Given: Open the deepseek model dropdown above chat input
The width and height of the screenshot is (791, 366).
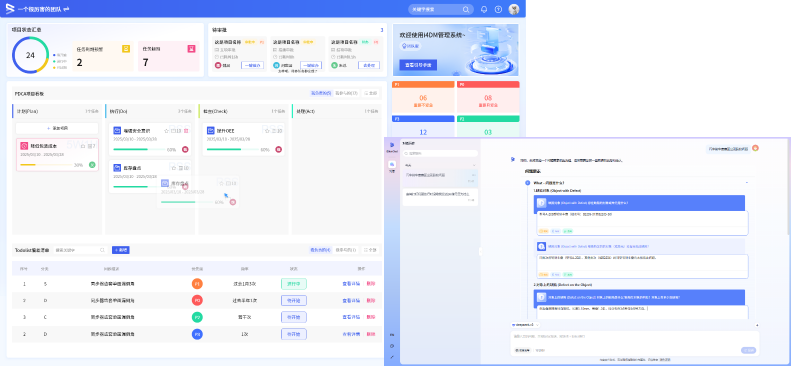Looking at the screenshot, I should point(526,325).
